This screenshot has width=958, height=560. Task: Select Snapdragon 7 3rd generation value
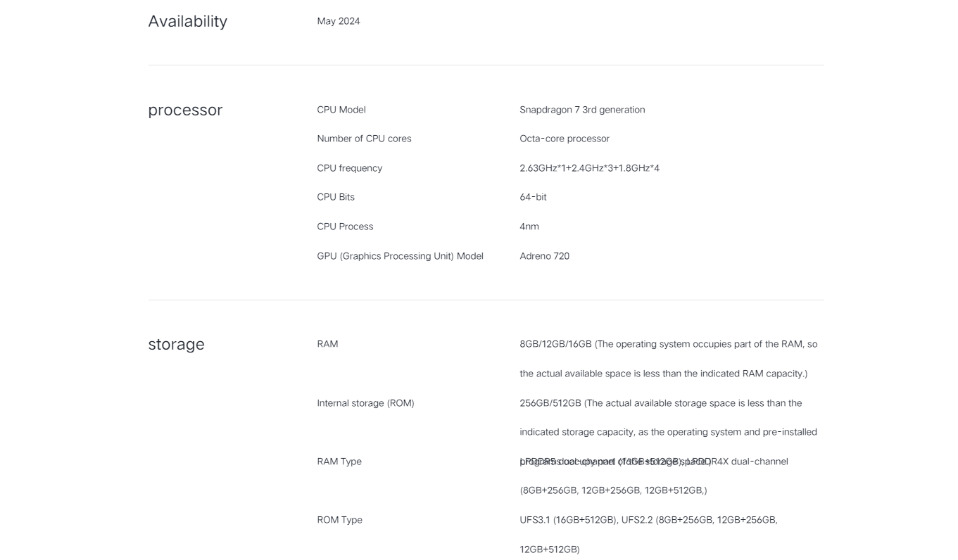click(x=582, y=110)
